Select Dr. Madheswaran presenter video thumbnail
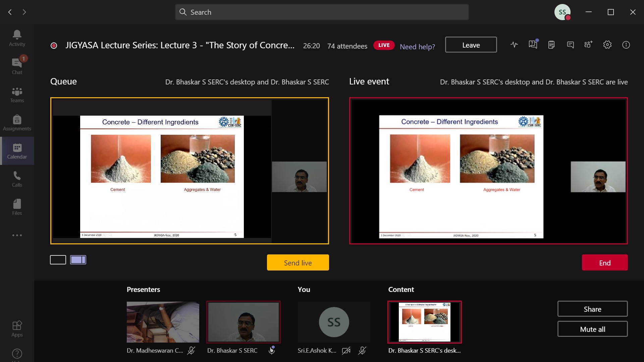 [163, 322]
